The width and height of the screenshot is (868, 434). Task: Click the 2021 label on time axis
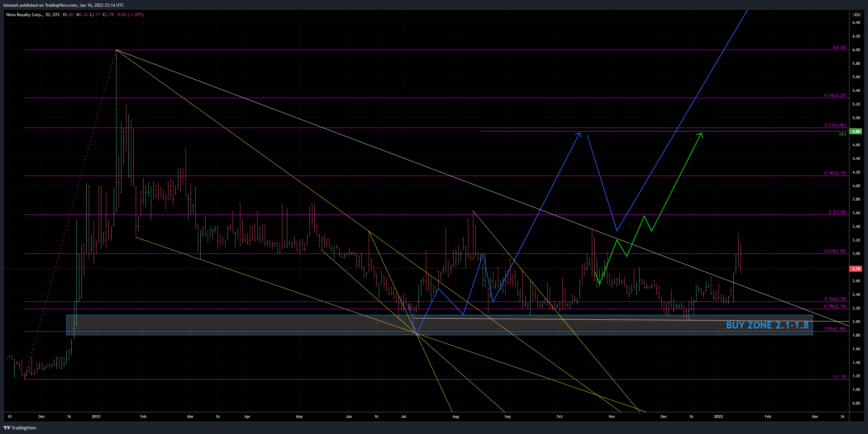[x=96, y=416]
